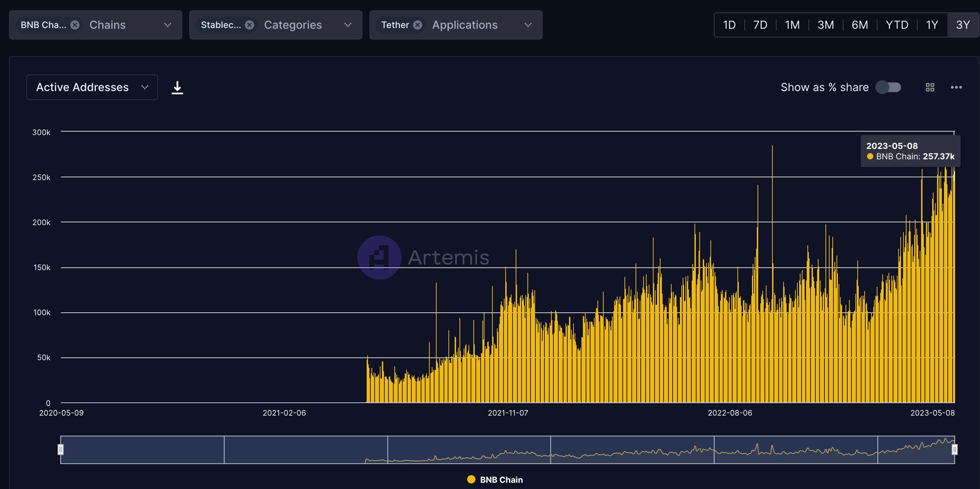
Task: Select the 3M time range
Action: click(x=825, y=25)
